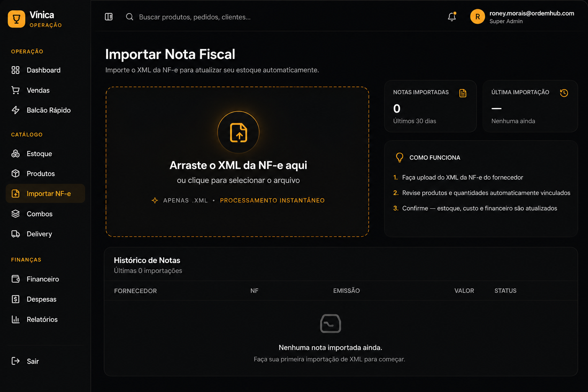The image size is (588, 392).
Task: Click the search products input field
Action: 195,17
